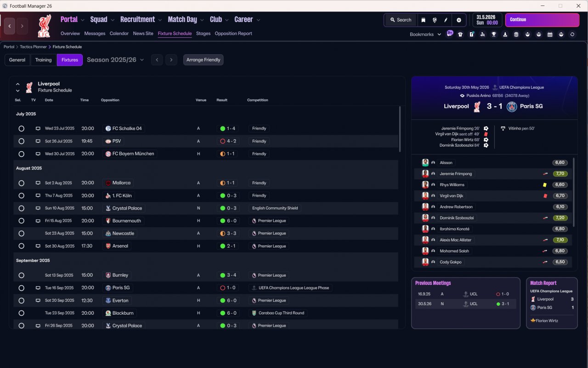
Task: Go to the next season with the right arrow
Action: point(171,60)
